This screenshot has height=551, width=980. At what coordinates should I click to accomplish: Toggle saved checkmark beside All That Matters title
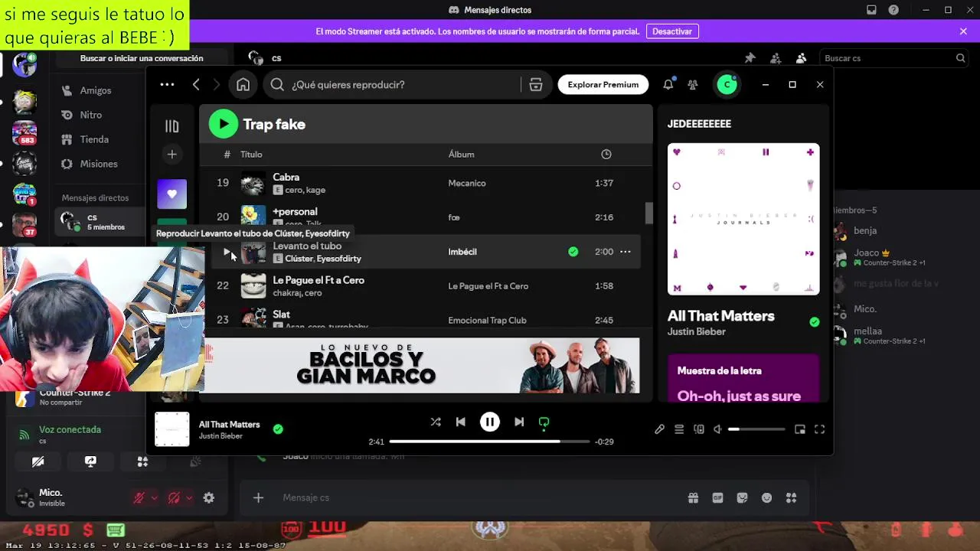click(814, 322)
